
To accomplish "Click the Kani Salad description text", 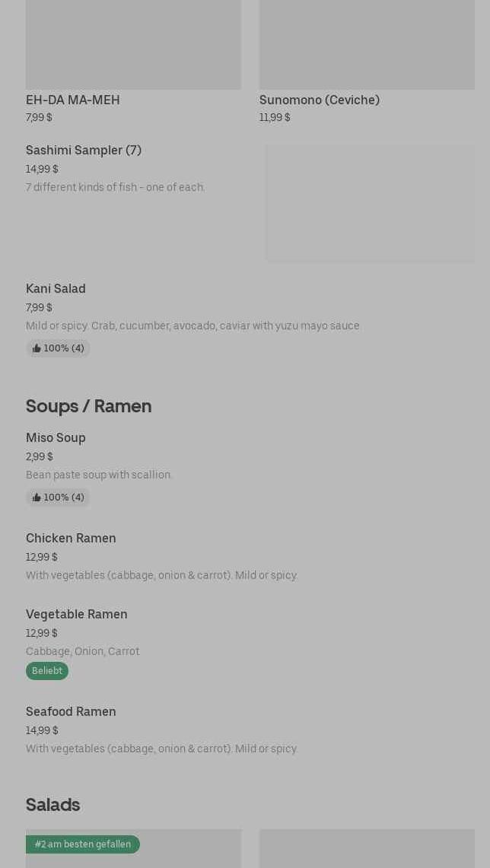I will coord(193,326).
